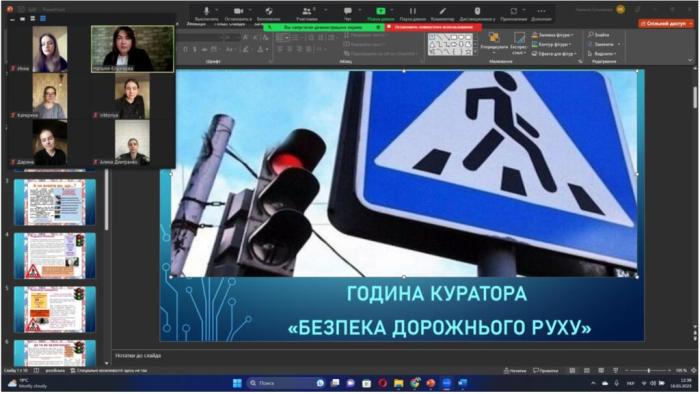Select slide 5 thumbnail
This screenshot has height=394, width=700.
(x=55, y=310)
